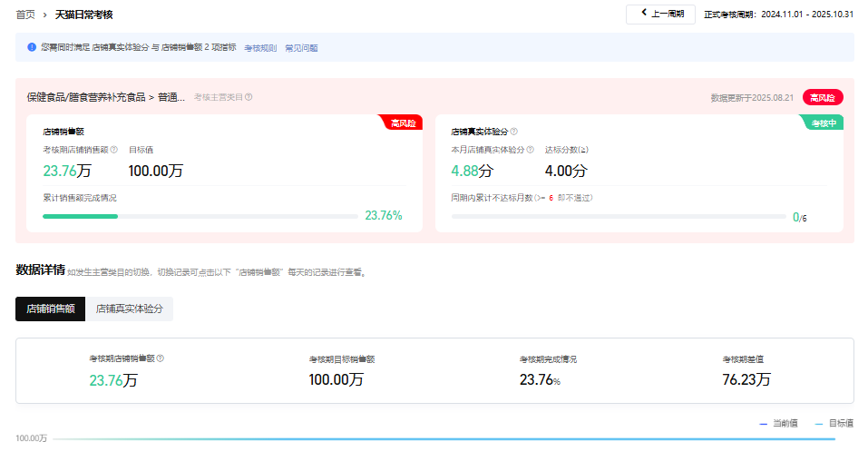Toggle 目标值 series in chart legend

pyautogui.click(x=834, y=424)
